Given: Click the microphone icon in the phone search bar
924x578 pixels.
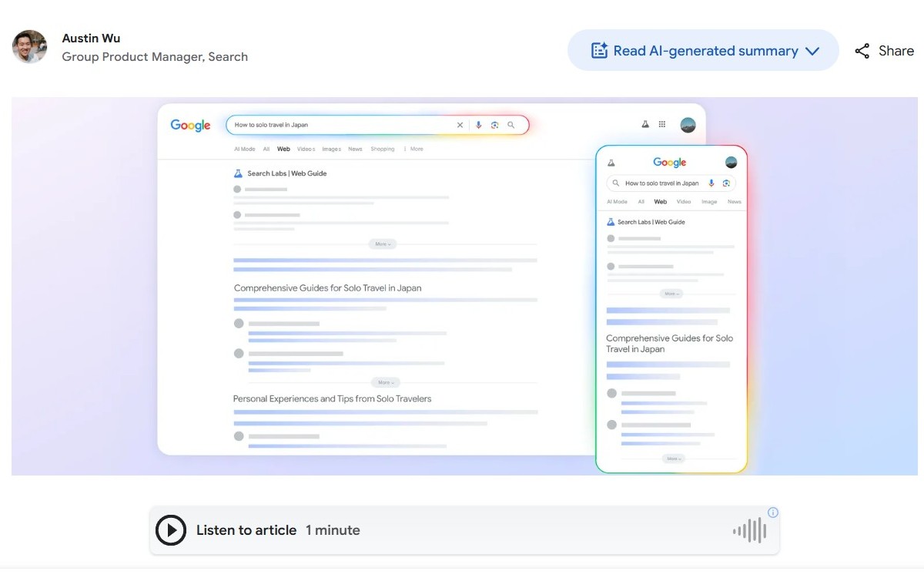Looking at the screenshot, I should pyautogui.click(x=711, y=183).
